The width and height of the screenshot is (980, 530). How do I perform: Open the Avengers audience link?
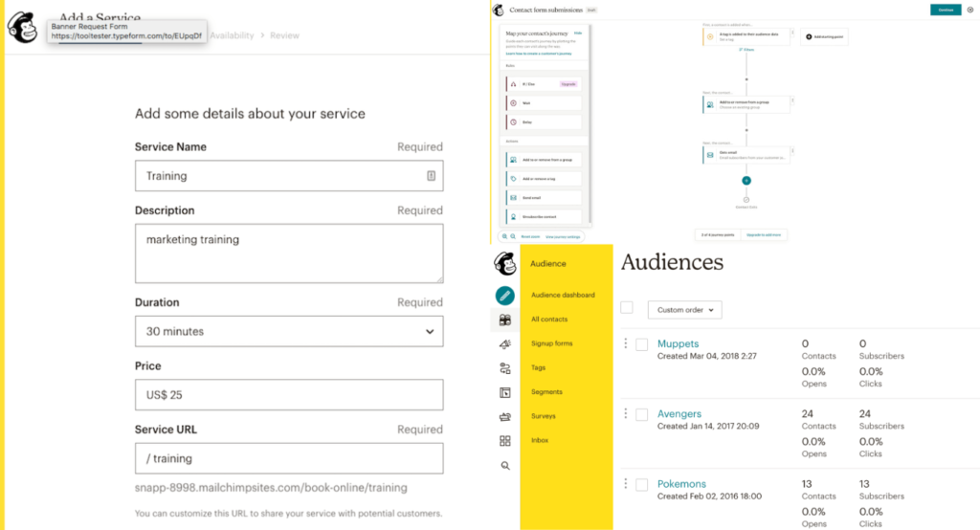(x=679, y=413)
